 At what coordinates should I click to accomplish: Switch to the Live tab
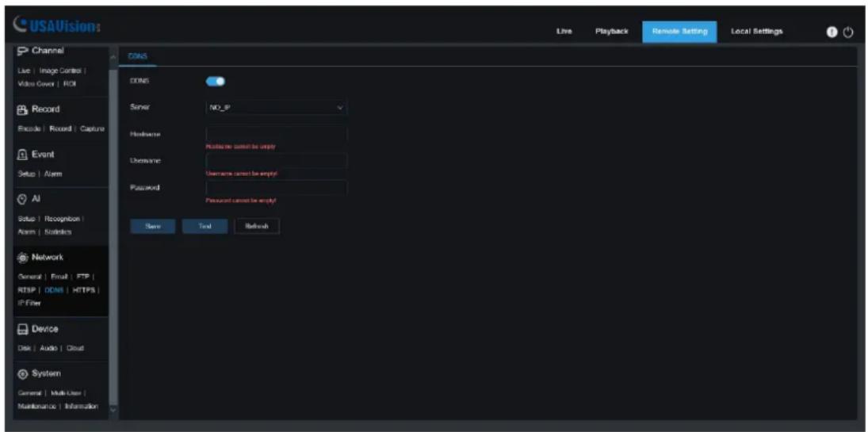[564, 32]
